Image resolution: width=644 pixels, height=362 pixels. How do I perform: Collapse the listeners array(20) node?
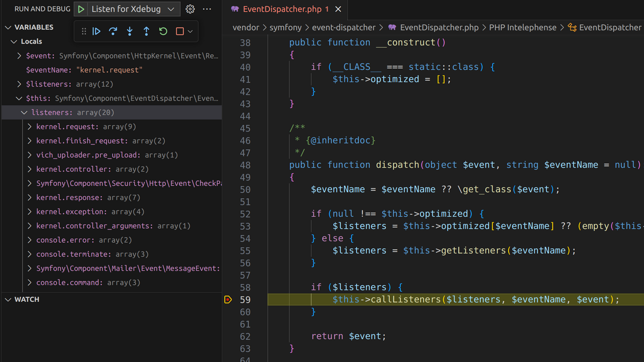click(24, 113)
